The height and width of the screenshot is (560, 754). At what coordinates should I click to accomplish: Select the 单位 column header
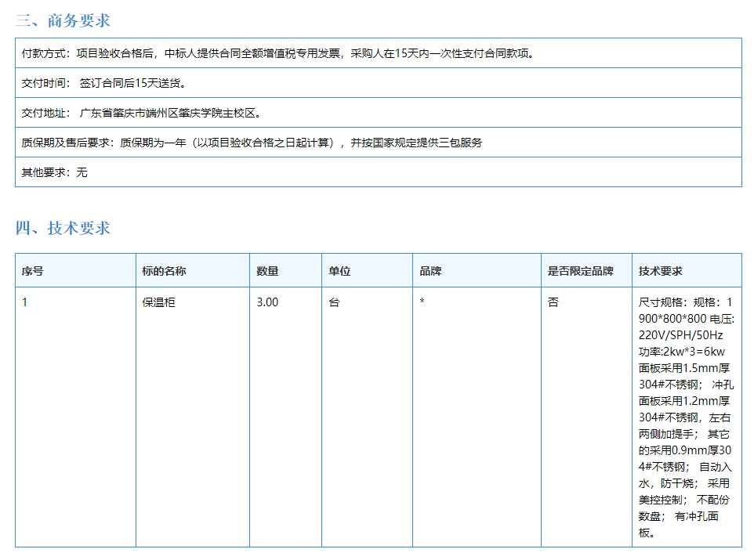point(340,271)
